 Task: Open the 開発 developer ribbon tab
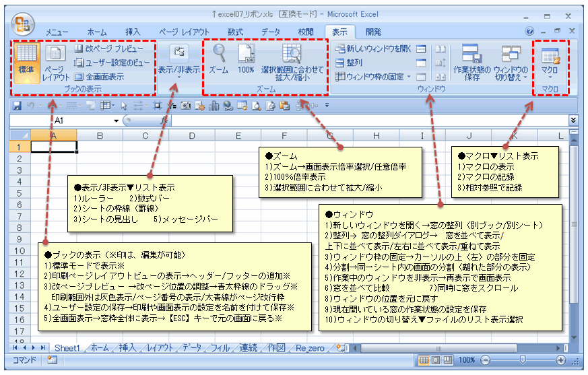point(374,32)
